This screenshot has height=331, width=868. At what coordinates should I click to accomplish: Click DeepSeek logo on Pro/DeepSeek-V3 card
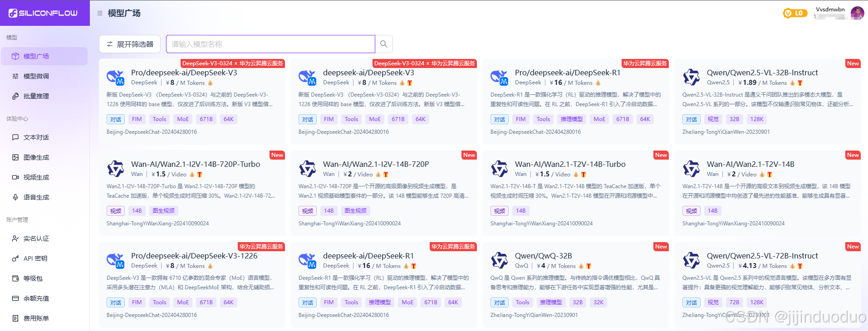pos(116,78)
